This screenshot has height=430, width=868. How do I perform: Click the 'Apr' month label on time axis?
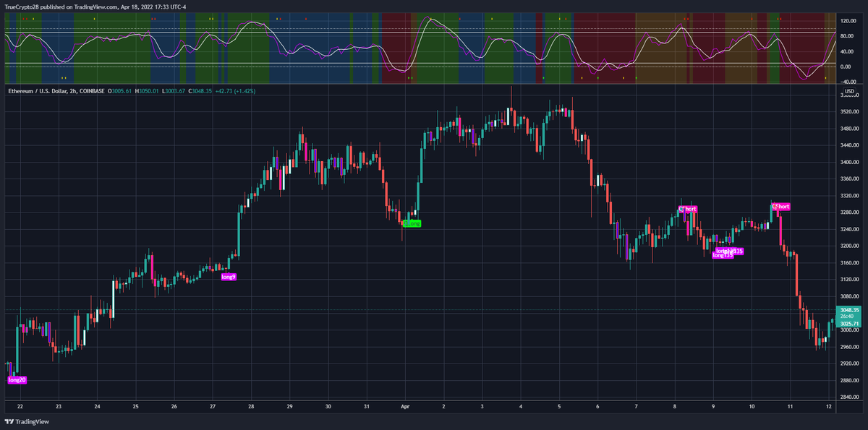[x=405, y=406]
